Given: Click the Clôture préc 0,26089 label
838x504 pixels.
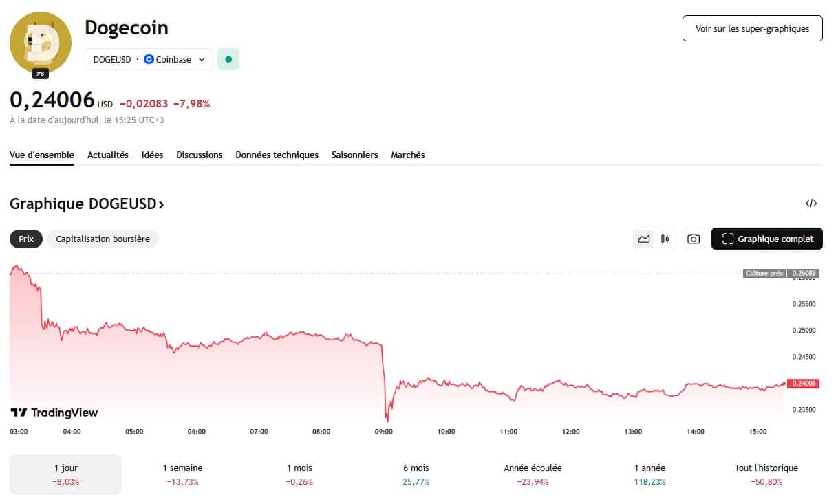Looking at the screenshot, I should coord(780,273).
